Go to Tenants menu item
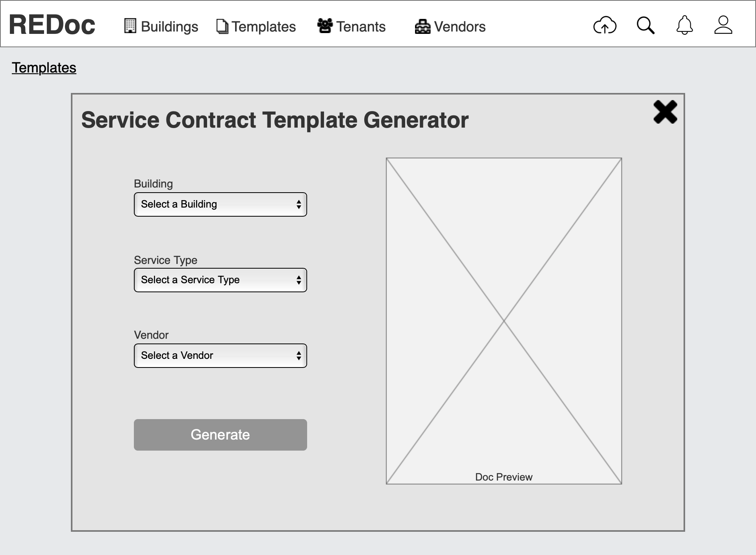The height and width of the screenshot is (555, 756). point(361,27)
